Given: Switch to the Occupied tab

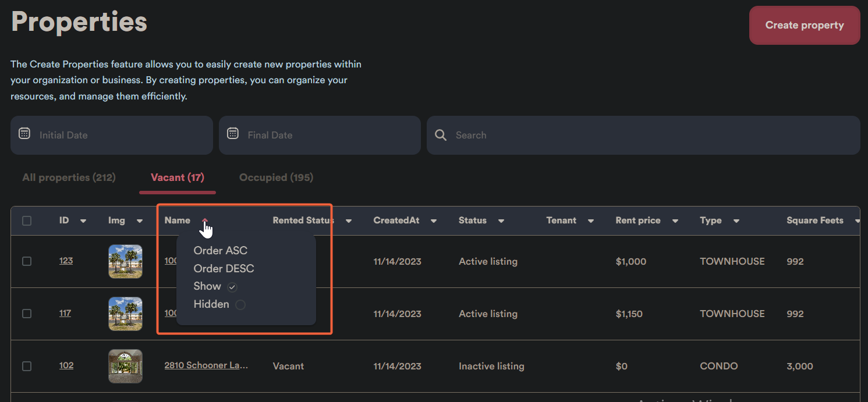Looking at the screenshot, I should click(276, 177).
